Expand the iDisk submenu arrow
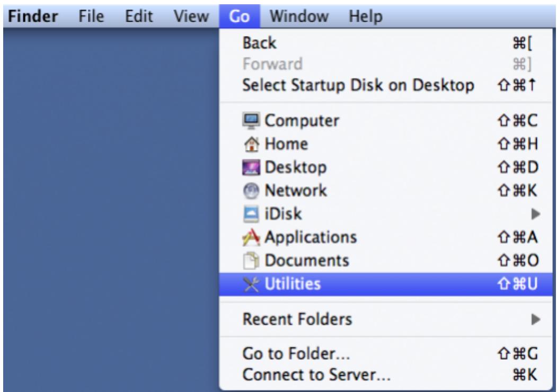The width and height of the screenshot is (557, 392). [535, 214]
